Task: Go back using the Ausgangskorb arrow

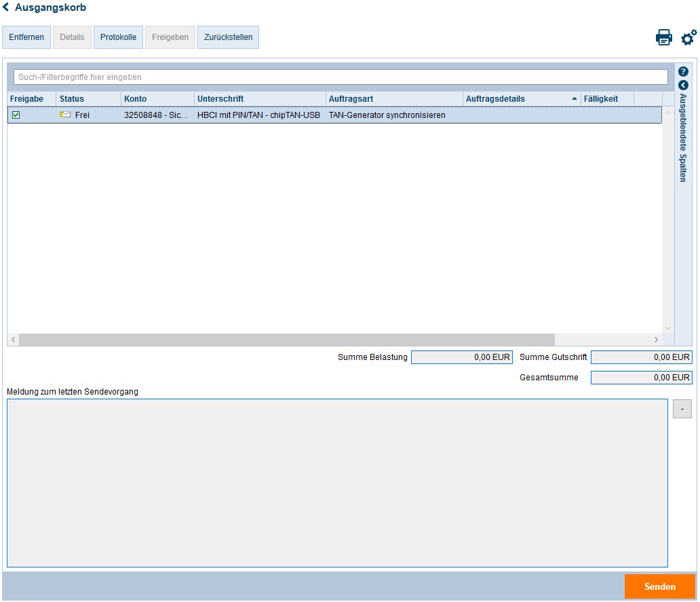Action: click(x=6, y=7)
